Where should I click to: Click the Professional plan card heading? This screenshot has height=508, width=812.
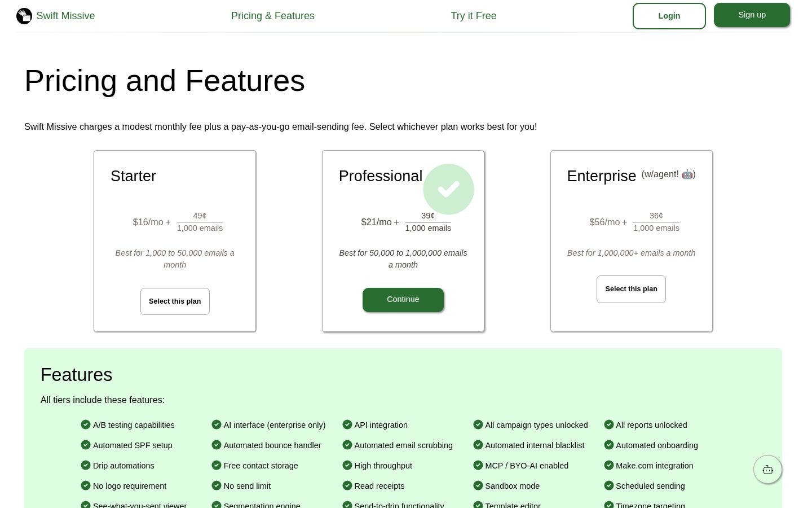pyautogui.click(x=381, y=176)
